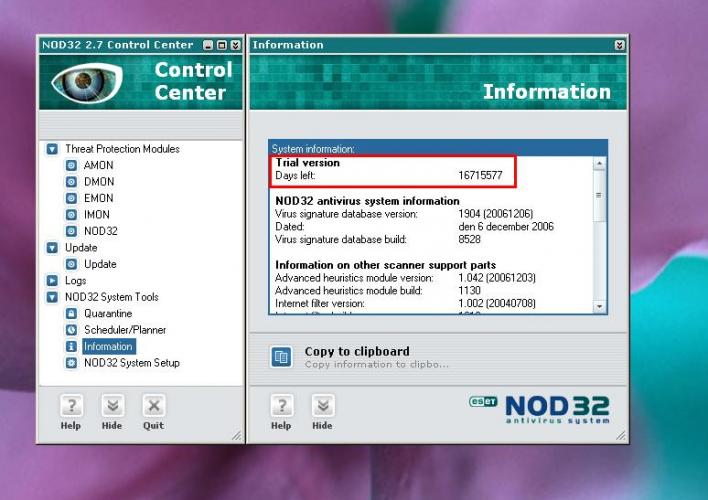Click the system information scroll-down arrow
The width and height of the screenshot is (708, 500).
click(599, 307)
